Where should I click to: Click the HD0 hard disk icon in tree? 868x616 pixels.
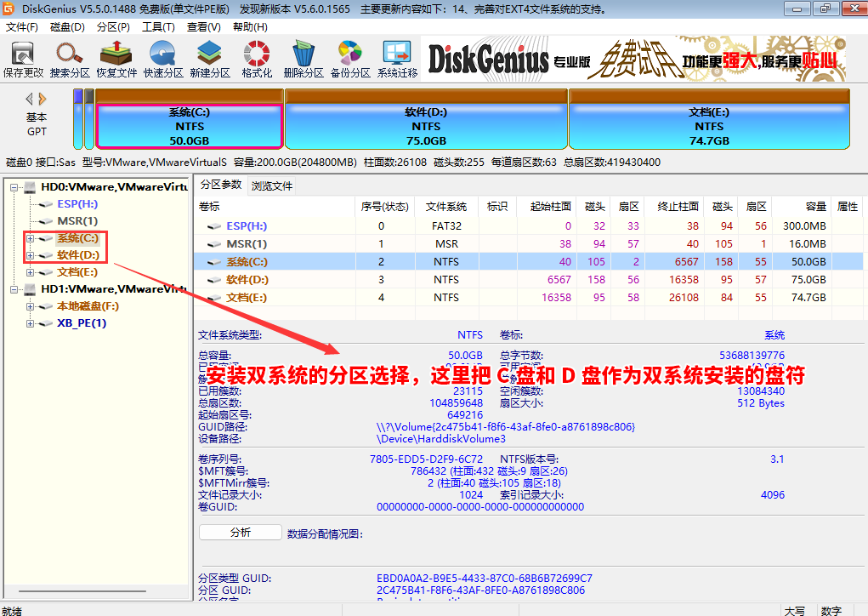point(31,186)
